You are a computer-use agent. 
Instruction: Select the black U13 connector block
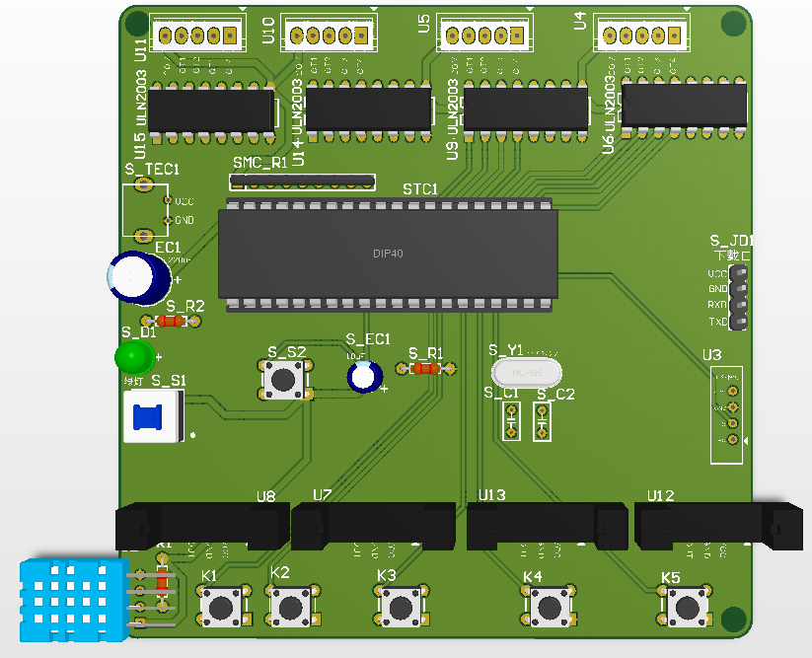[547, 526]
